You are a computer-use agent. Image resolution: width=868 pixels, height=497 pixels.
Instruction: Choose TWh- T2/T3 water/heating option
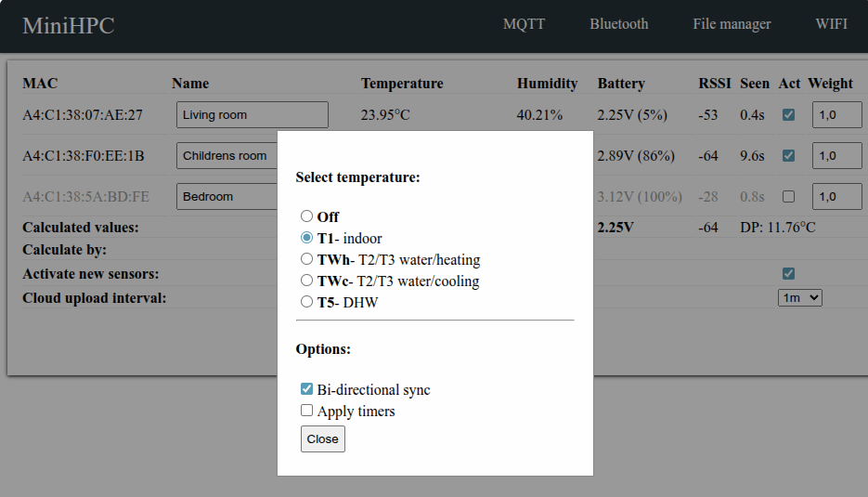point(306,259)
